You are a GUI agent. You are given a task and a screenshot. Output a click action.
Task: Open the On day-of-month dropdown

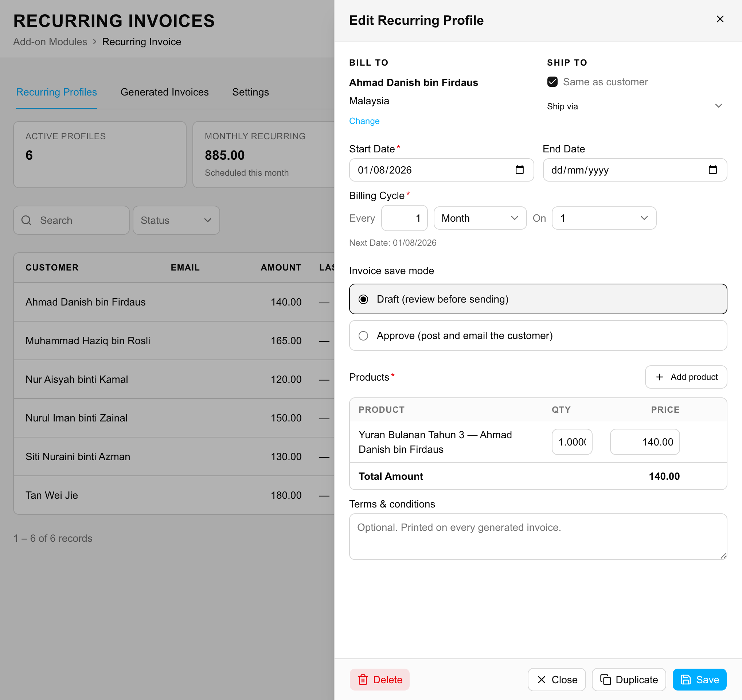604,218
